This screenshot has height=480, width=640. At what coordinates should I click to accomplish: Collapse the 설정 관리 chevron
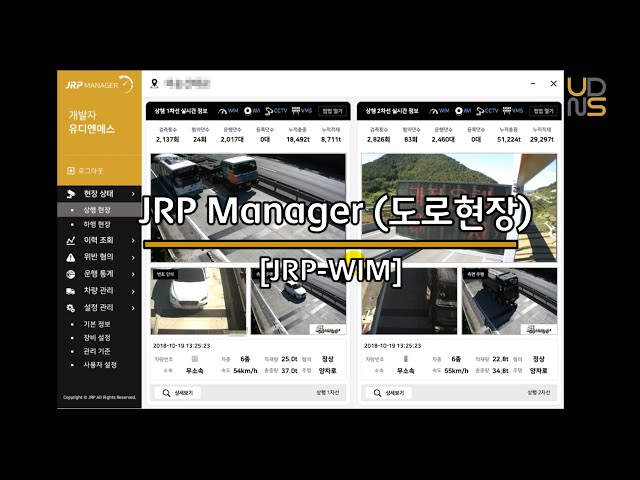pos(133,308)
